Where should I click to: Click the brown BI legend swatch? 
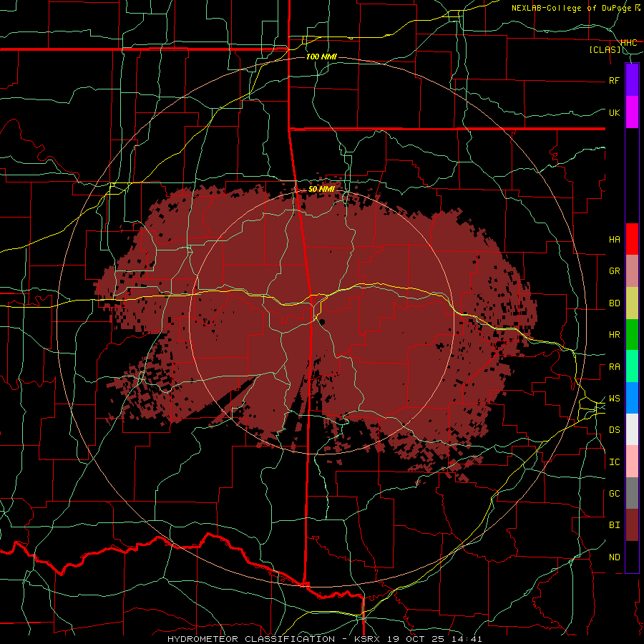(632, 525)
